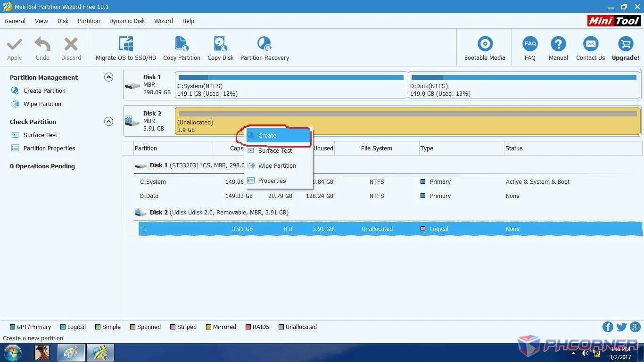Choose Create in the context menu
The height and width of the screenshot is (362, 644).
tap(278, 135)
